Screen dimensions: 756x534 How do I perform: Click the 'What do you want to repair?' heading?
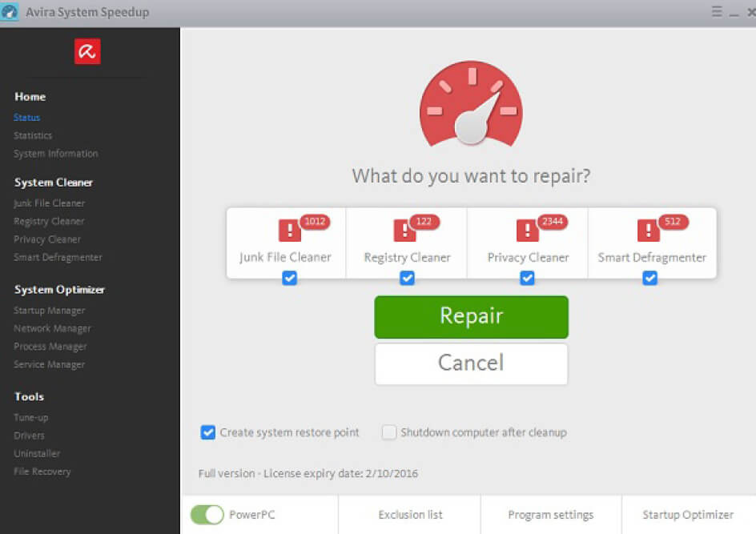coord(471,176)
